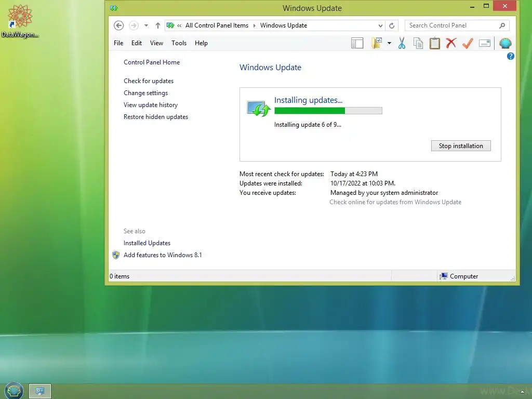Expand the folder options toolbar dropdown arrow
Viewport: 532px width, 399px height.
(x=390, y=43)
